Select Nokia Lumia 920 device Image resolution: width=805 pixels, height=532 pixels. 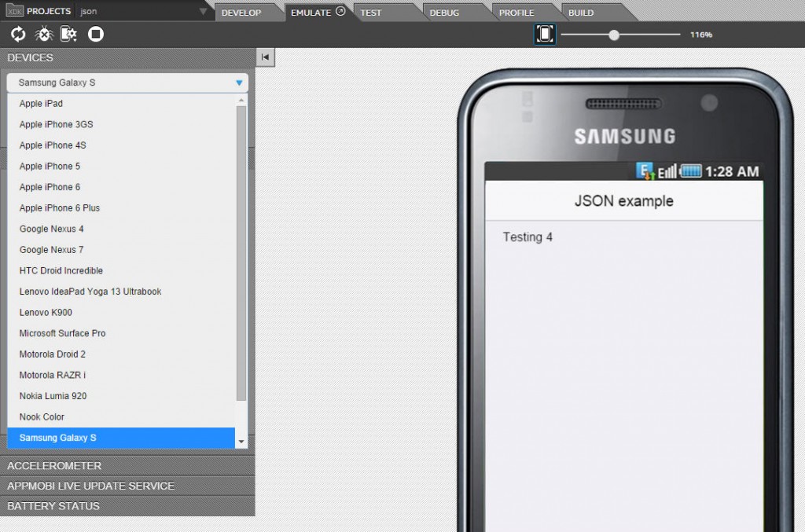121,396
